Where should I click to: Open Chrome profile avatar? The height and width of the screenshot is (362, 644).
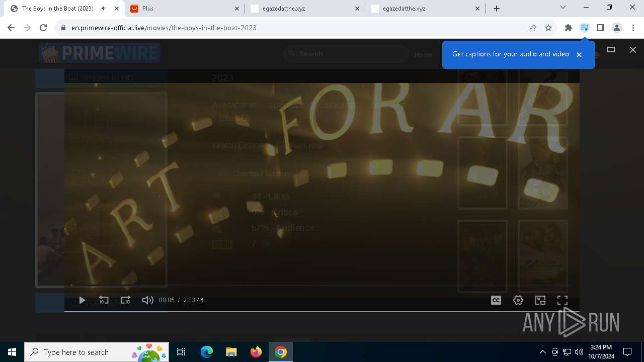tap(617, 28)
